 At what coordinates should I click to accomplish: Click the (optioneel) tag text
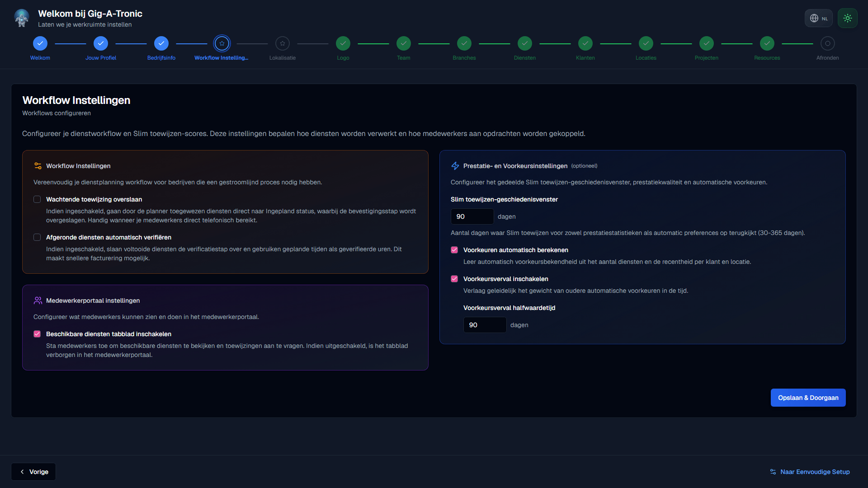[584, 166]
